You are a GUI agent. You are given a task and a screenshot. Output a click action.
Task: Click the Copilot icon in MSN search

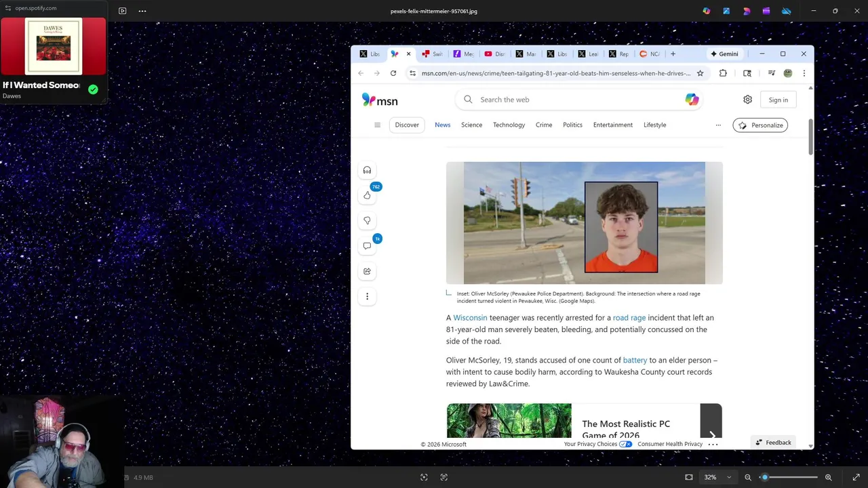692,100
